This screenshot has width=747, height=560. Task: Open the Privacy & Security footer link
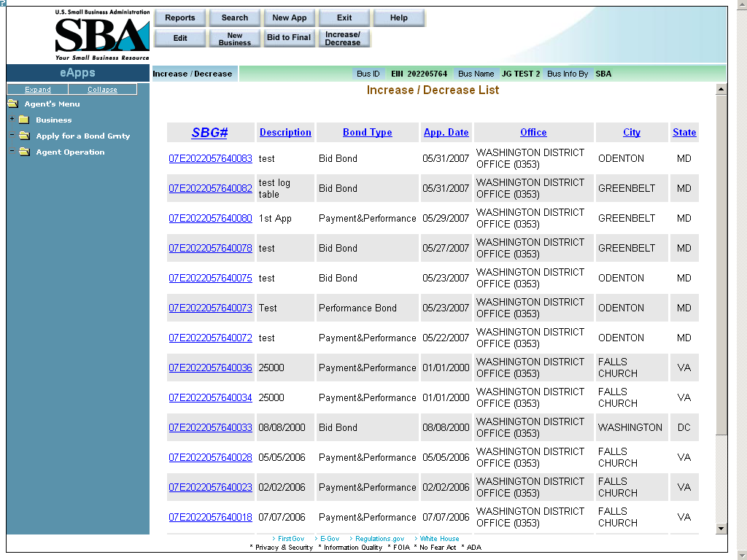coord(284,548)
